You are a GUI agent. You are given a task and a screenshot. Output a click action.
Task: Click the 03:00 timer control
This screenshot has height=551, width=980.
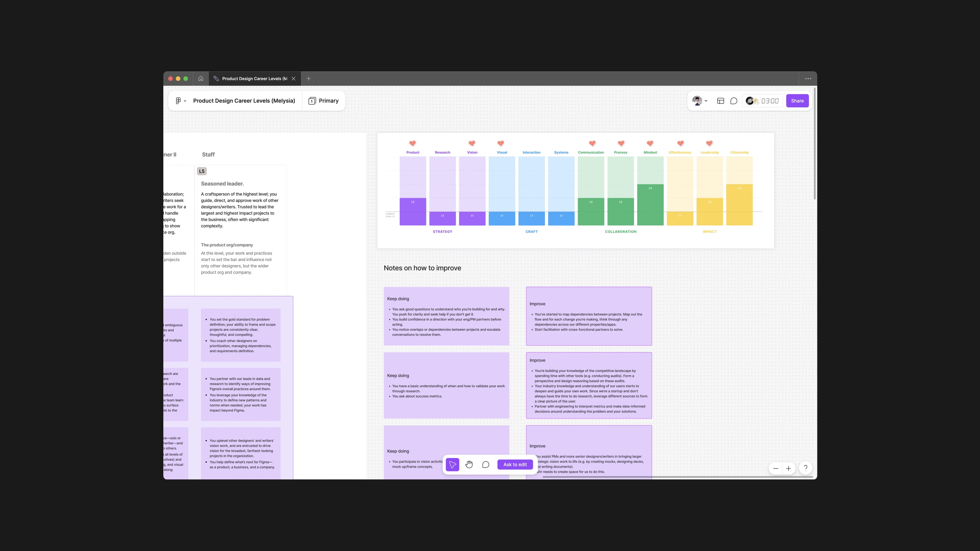pyautogui.click(x=770, y=101)
